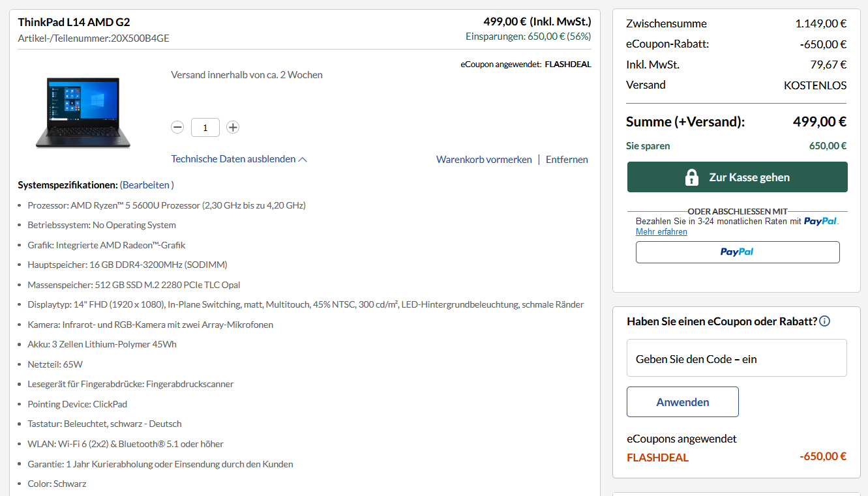Click the ThinkPad L14 AMD G2 product title
Image resolution: width=868 pixels, height=496 pixels.
(74, 22)
